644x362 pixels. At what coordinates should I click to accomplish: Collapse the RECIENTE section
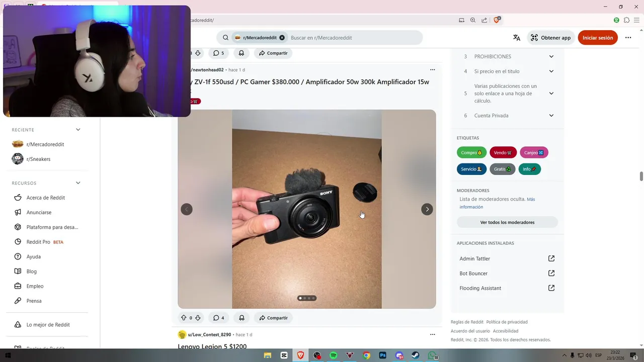[x=78, y=130]
